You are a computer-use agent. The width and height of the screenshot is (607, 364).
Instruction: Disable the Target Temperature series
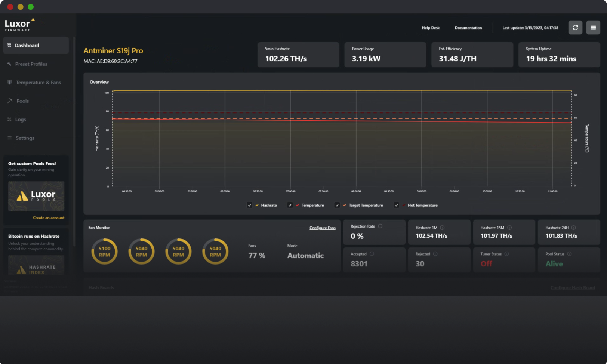(x=337, y=205)
